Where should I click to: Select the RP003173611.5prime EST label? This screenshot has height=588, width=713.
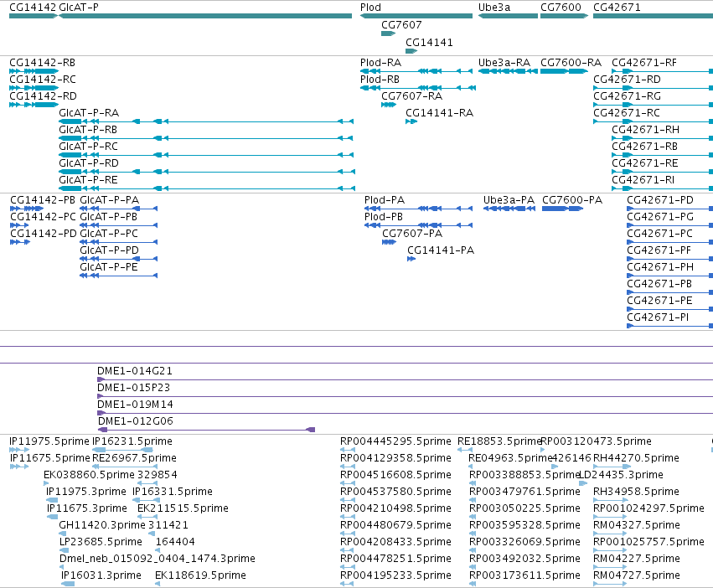(x=524, y=575)
